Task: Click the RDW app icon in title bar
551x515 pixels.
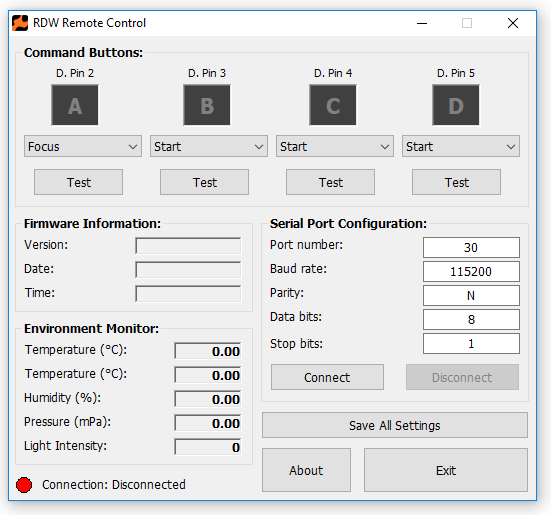Action: click(20, 23)
